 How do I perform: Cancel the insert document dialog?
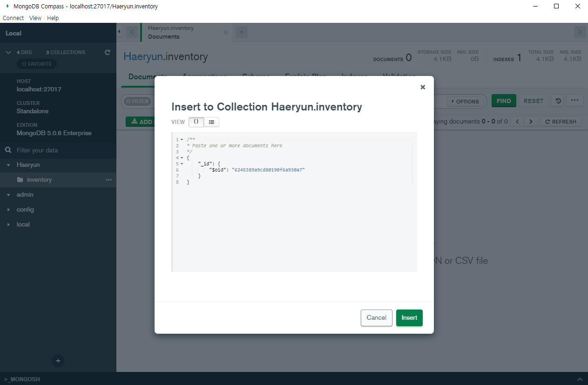(376, 318)
